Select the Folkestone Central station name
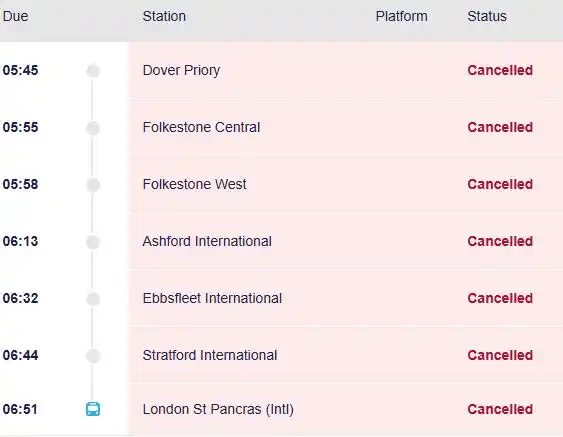The height and width of the screenshot is (437, 563). pyautogui.click(x=201, y=127)
